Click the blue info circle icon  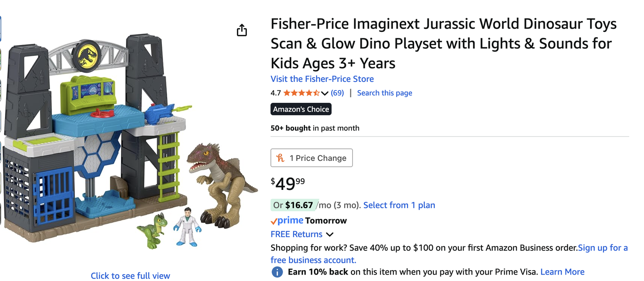pos(277,272)
